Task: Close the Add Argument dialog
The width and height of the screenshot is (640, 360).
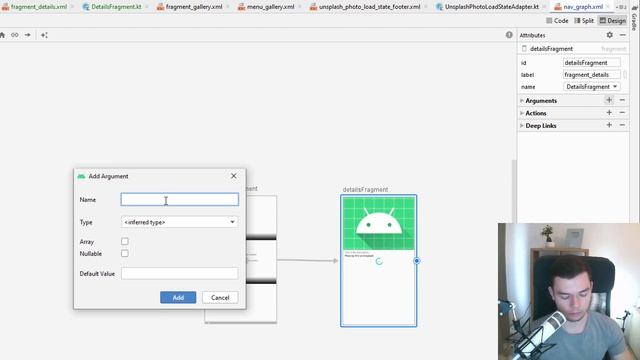Action: pos(233,176)
